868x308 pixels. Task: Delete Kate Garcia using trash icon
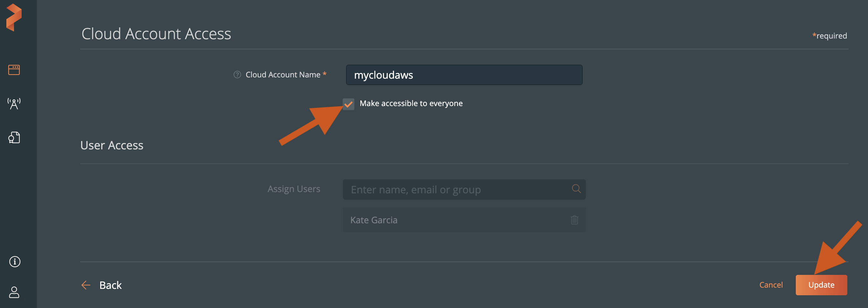574,220
